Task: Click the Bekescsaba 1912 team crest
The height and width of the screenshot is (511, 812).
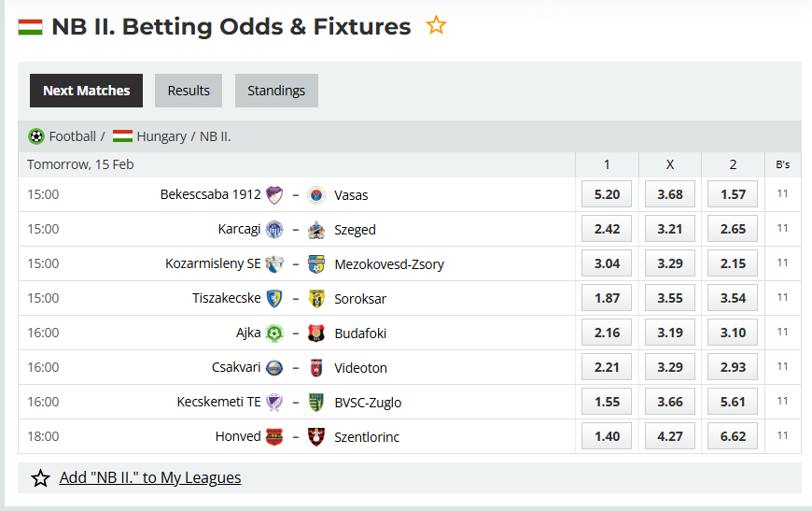Action: (x=274, y=195)
